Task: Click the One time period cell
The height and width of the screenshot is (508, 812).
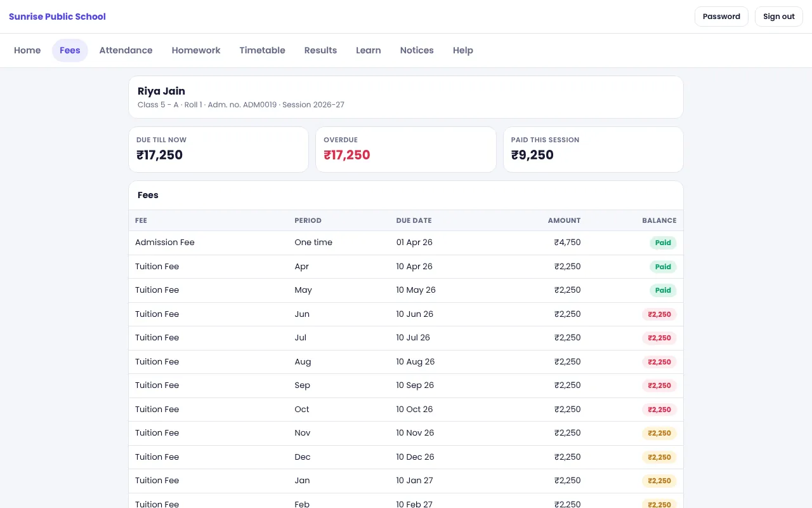Action: coord(313,243)
